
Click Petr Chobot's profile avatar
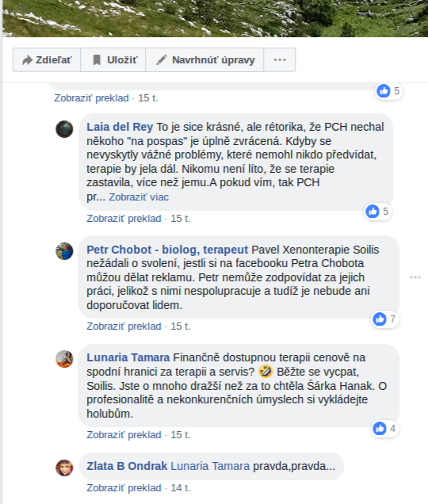(64, 251)
